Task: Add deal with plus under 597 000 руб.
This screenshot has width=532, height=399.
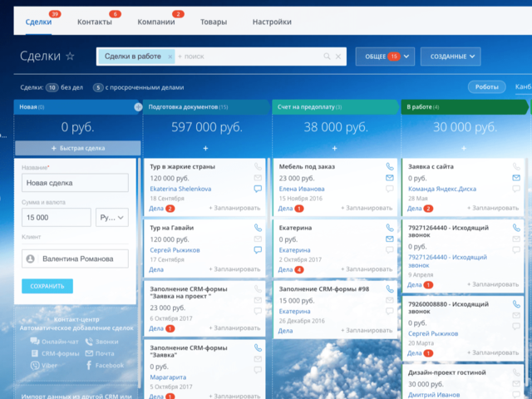Action: pyautogui.click(x=205, y=148)
